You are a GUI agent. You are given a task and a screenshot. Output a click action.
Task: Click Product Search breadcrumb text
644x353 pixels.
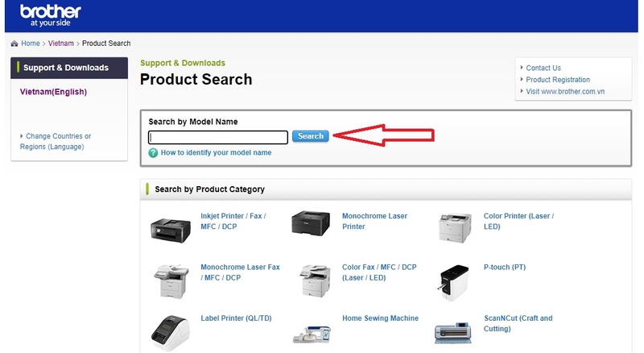coord(106,44)
